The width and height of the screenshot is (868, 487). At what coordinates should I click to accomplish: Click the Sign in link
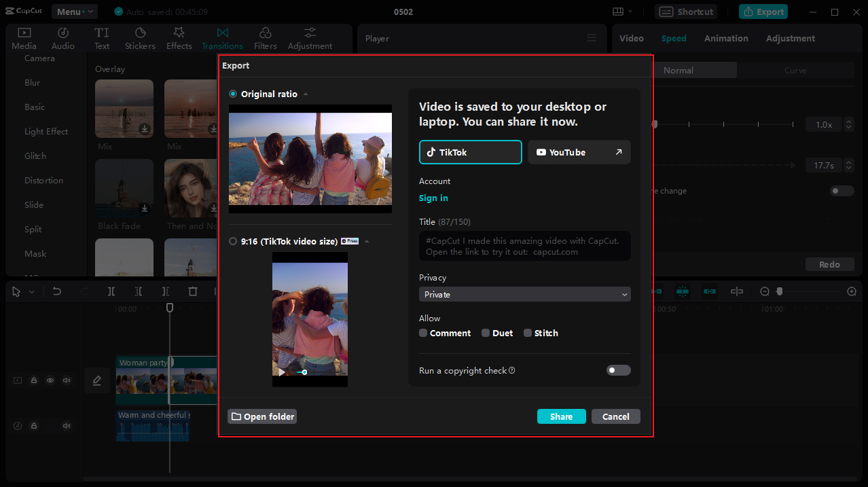[433, 198]
